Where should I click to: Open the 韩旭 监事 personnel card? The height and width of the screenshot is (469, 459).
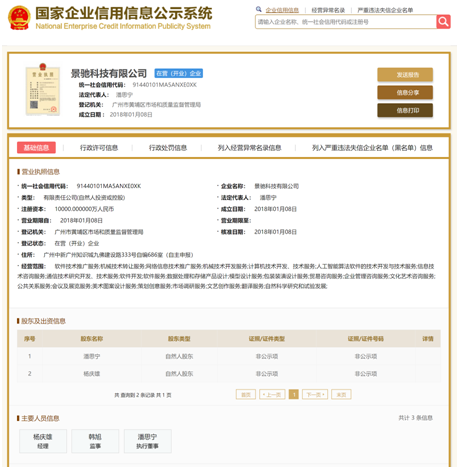tap(95, 441)
